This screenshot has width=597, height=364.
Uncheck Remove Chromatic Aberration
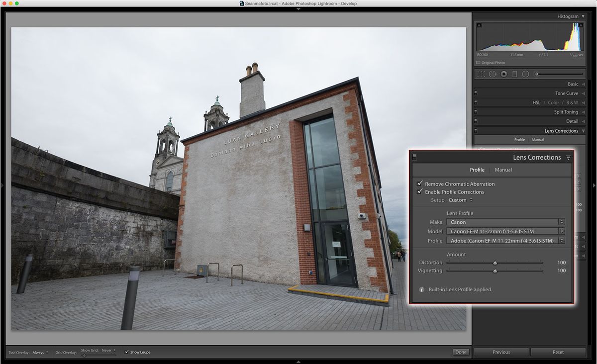point(420,184)
